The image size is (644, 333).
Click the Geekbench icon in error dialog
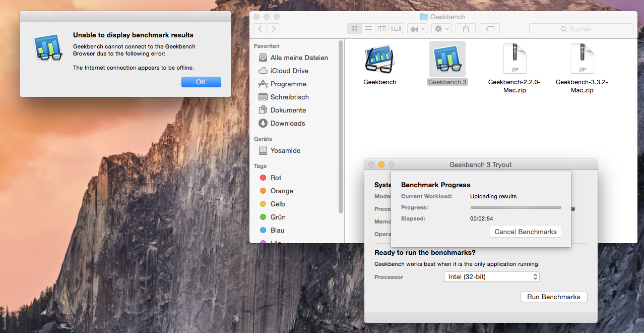[48, 48]
